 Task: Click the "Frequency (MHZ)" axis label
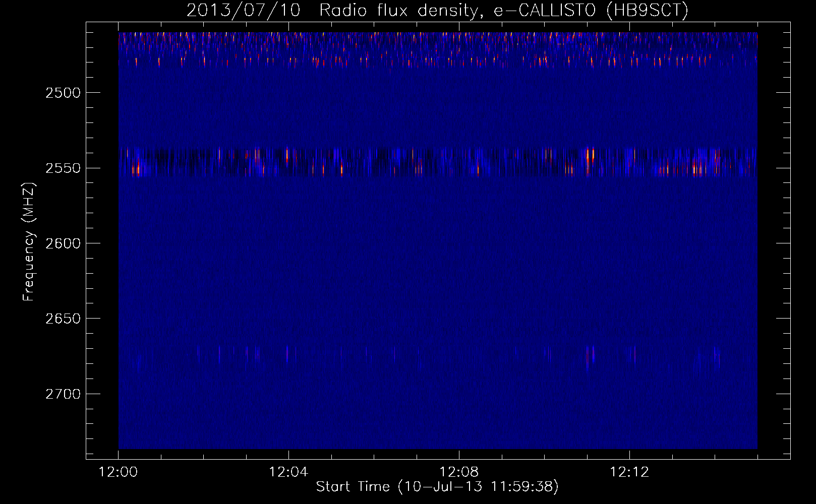29,242
